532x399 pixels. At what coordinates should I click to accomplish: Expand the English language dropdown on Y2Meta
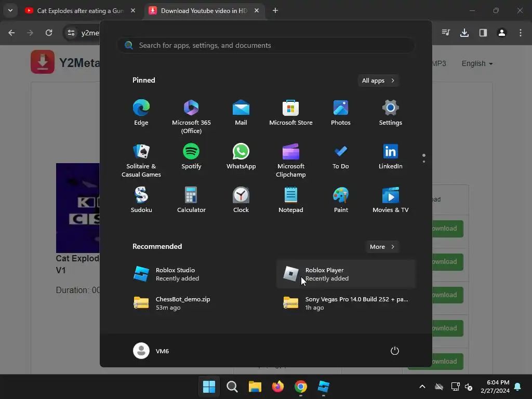pos(477,63)
